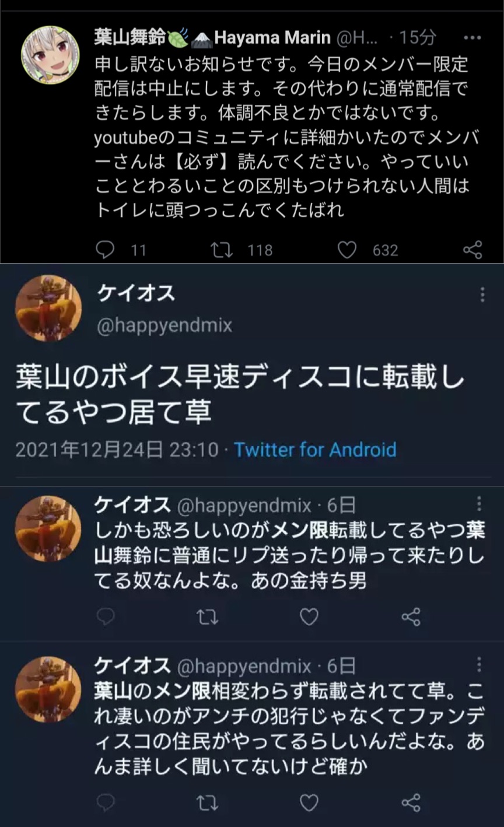Screen dimensions: 504x827
Task: Share Hayama Marin's announcement tweet
Action: pos(473,250)
